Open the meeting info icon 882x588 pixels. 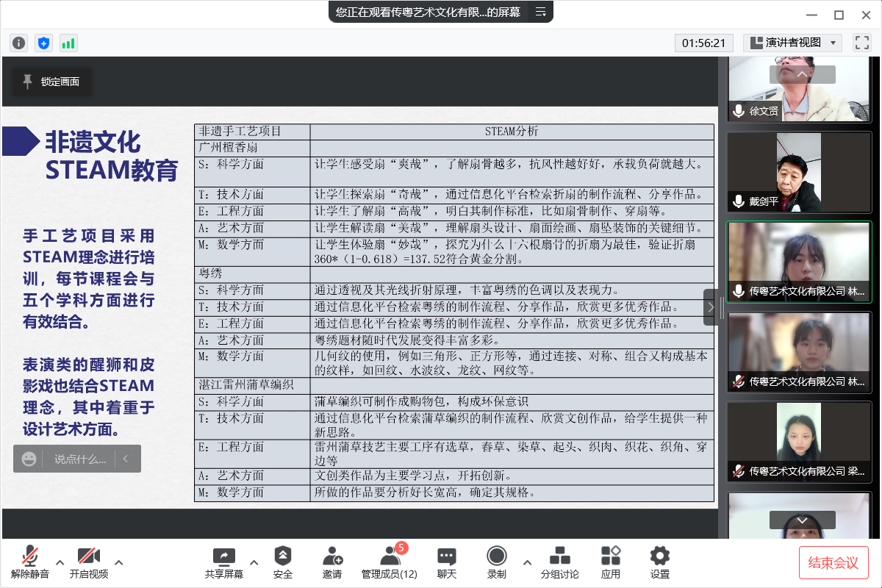19,43
